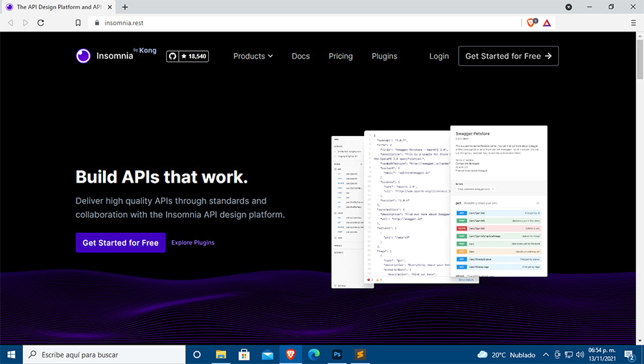The height and width of the screenshot is (364, 644).
Task: Show hidden system tray icons
Action: pos(547,355)
